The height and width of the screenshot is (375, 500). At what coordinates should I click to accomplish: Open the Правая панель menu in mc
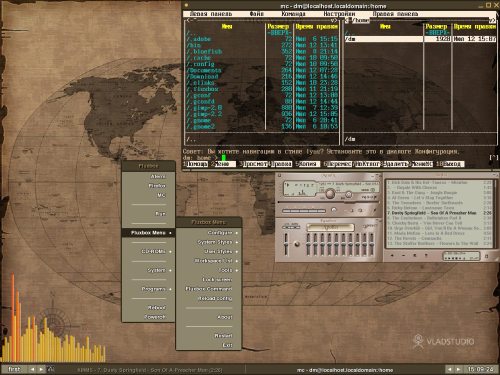pyautogui.click(x=395, y=14)
